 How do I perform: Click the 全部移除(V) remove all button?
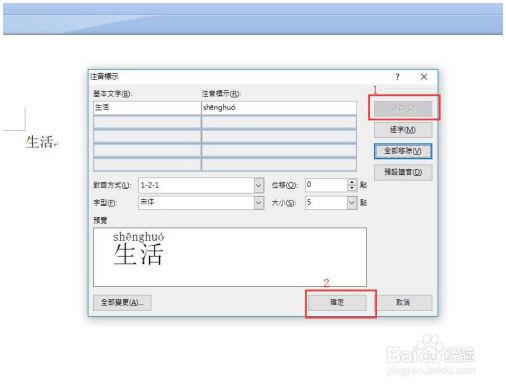point(403,151)
